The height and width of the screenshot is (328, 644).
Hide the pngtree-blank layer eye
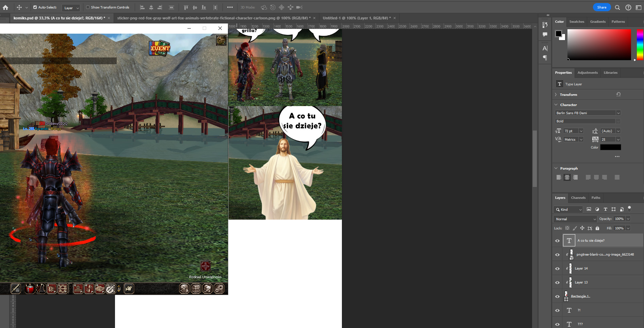[557, 255]
